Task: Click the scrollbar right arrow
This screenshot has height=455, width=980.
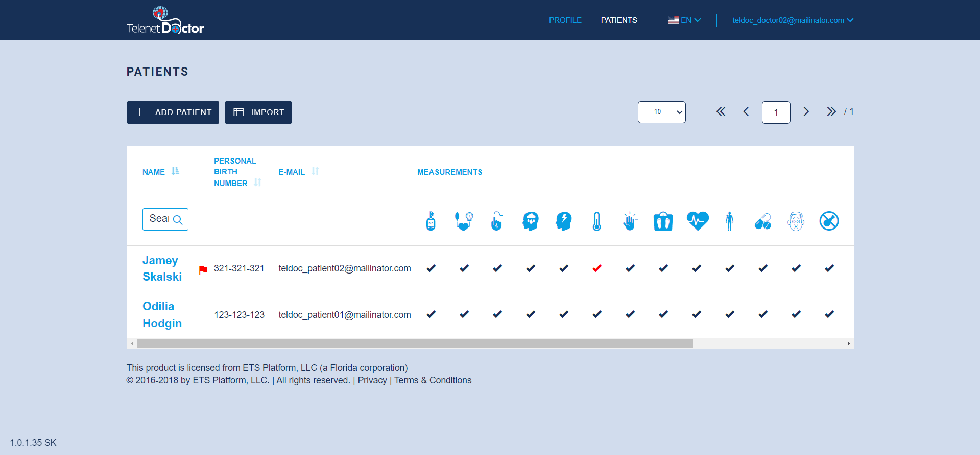Action: point(849,343)
